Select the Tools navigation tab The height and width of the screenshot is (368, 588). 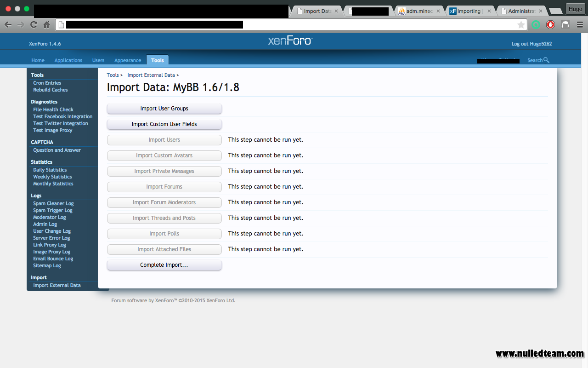[158, 60]
